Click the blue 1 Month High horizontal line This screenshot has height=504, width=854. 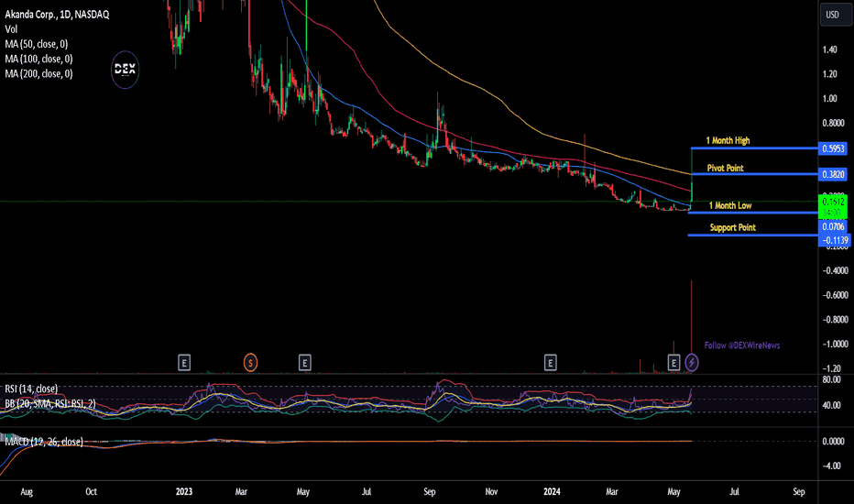(x=754, y=148)
